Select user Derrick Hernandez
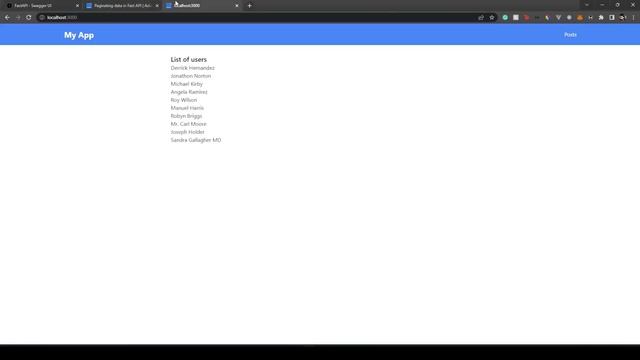 (x=192, y=68)
